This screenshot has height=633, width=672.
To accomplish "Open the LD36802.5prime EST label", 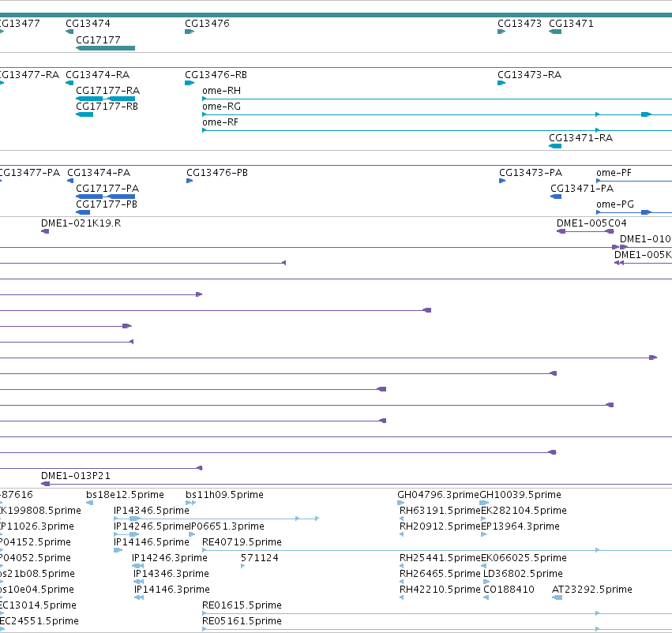I will tap(524, 575).
